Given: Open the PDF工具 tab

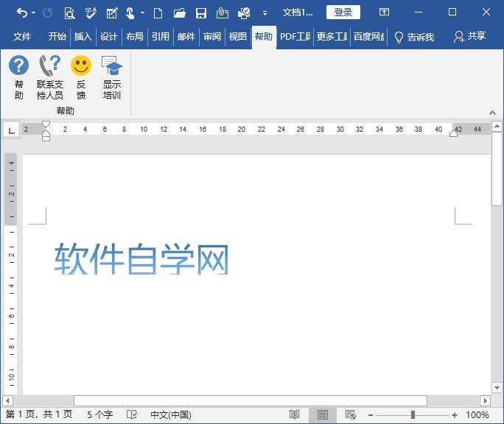Looking at the screenshot, I should point(295,37).
